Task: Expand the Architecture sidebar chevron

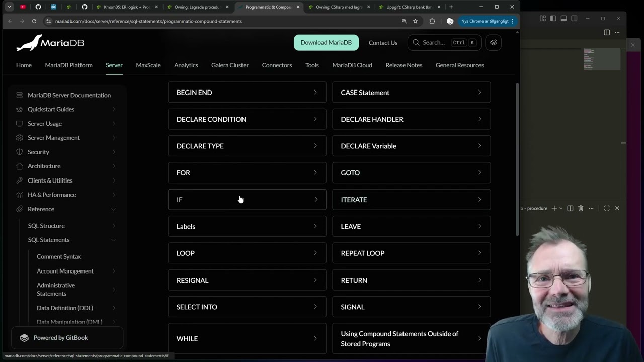Action: pyautogui.click(x=113, y=166)
